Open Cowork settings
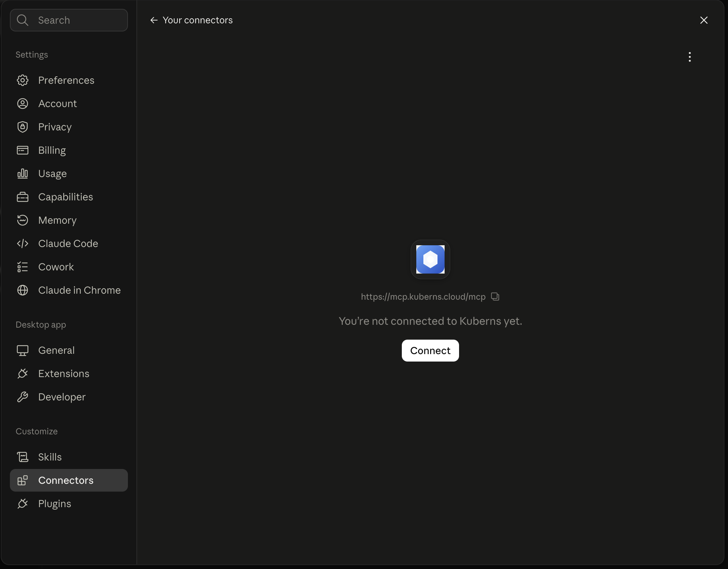The width and height of the screenshot is (728, 569). [69, 267]
